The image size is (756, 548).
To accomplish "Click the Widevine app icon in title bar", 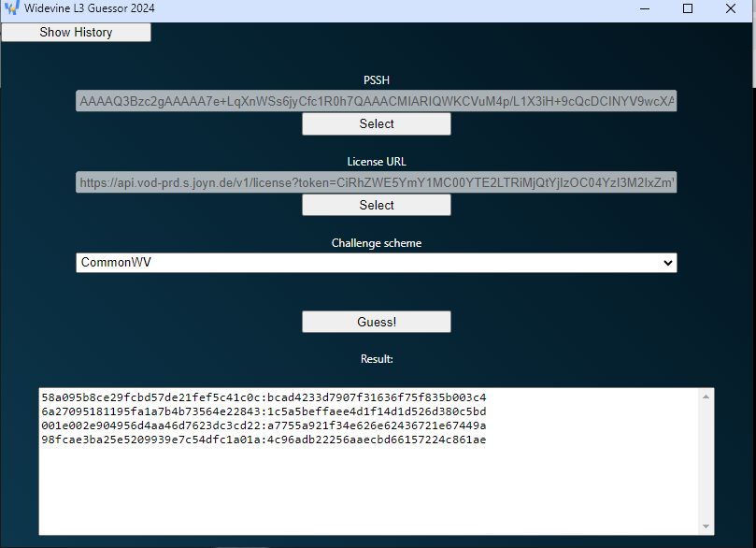I will (11, 7).
